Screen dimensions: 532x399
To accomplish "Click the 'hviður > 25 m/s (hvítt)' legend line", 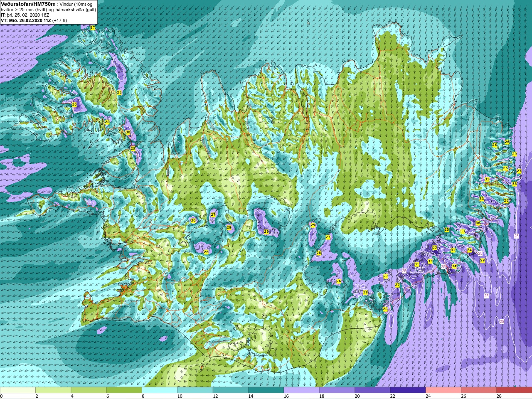I will (x=25, y=9).
